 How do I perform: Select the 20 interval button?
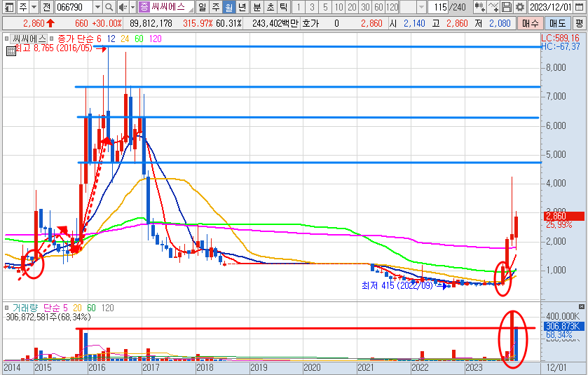[352, 7]
